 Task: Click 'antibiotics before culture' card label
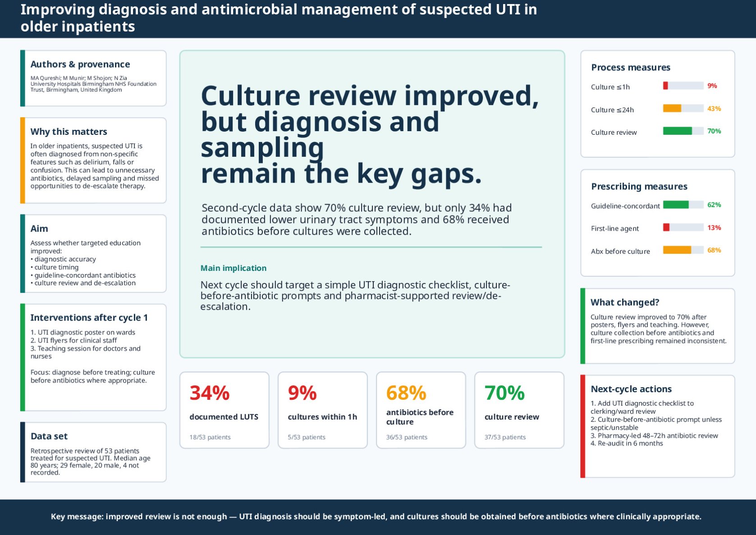coord(420,417)
